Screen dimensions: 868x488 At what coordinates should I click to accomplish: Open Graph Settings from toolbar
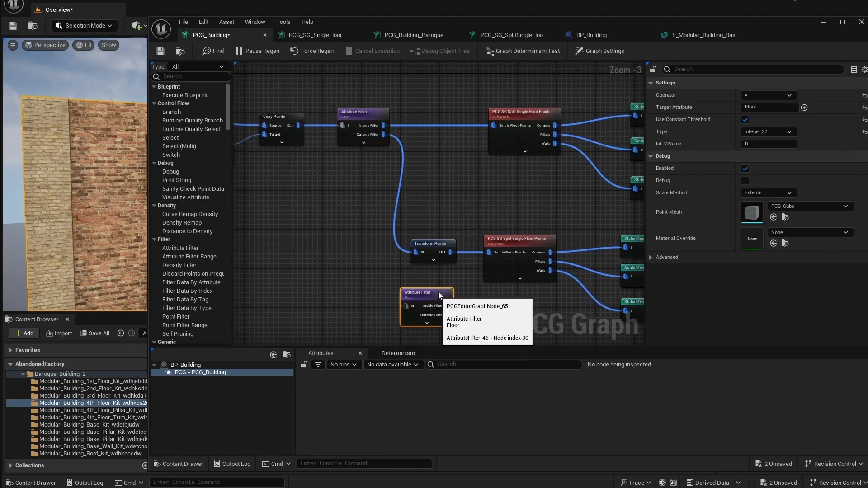(599, 51)
